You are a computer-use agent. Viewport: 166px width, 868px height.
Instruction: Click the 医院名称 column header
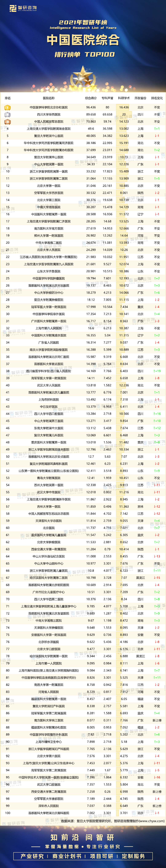pos(49,98)
